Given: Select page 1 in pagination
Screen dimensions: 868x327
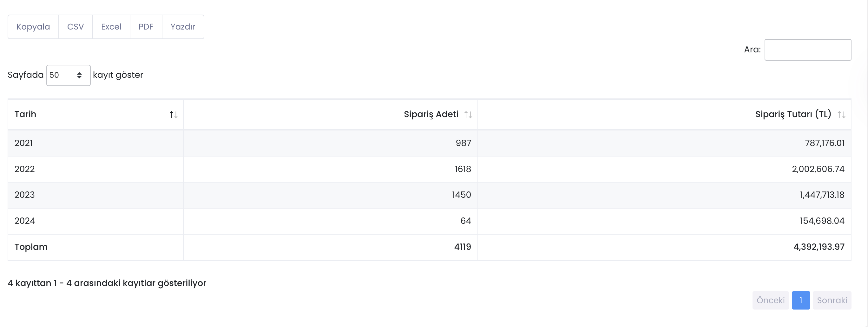Looking at the screenshot, I should [801, 300].
